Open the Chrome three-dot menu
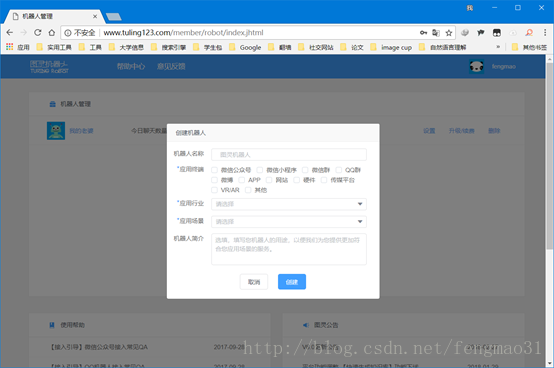 coord(545,32)
